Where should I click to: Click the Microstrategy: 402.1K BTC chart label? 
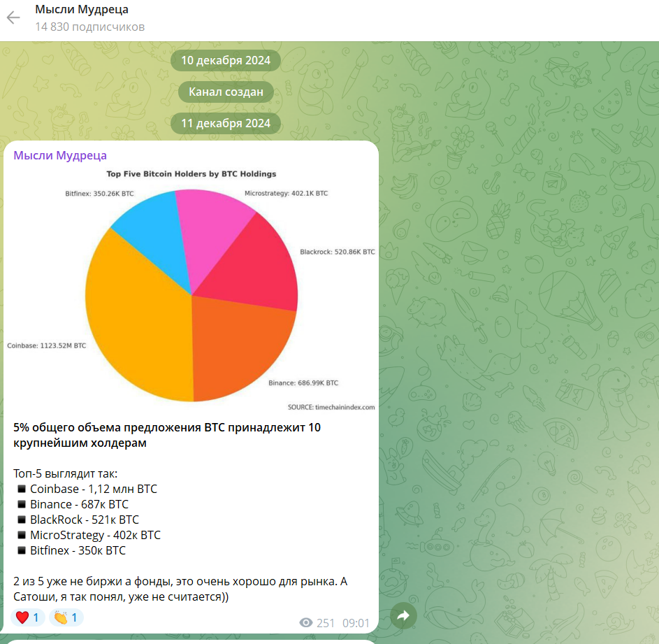coord(287,194)
